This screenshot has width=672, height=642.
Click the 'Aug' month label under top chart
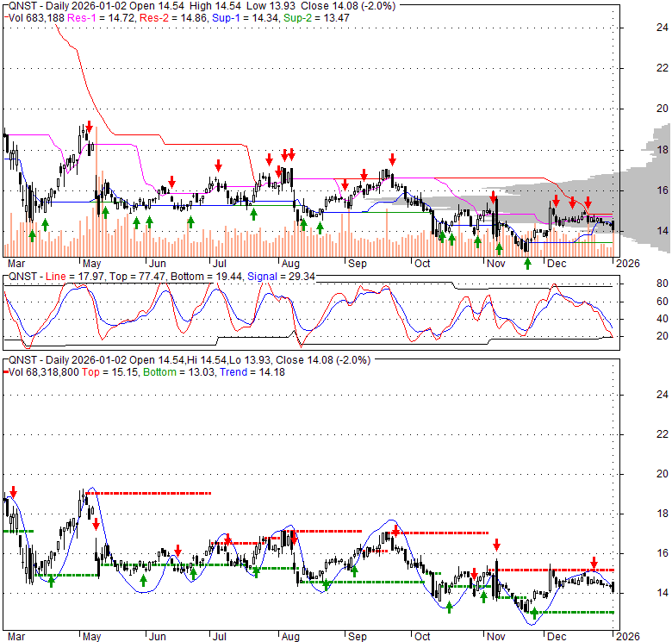290,264
